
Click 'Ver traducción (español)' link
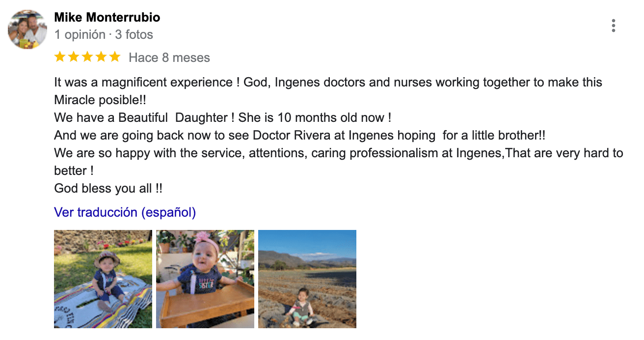coord(125,212)
